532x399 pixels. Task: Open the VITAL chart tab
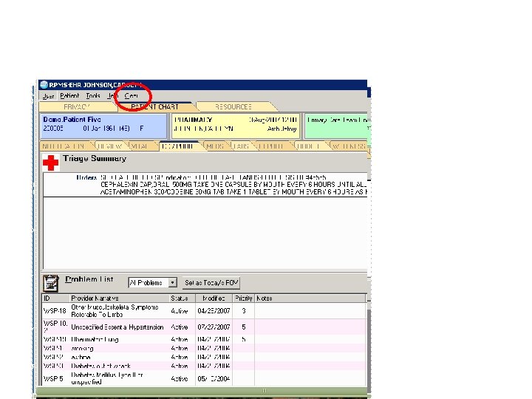tap(140, 146)
